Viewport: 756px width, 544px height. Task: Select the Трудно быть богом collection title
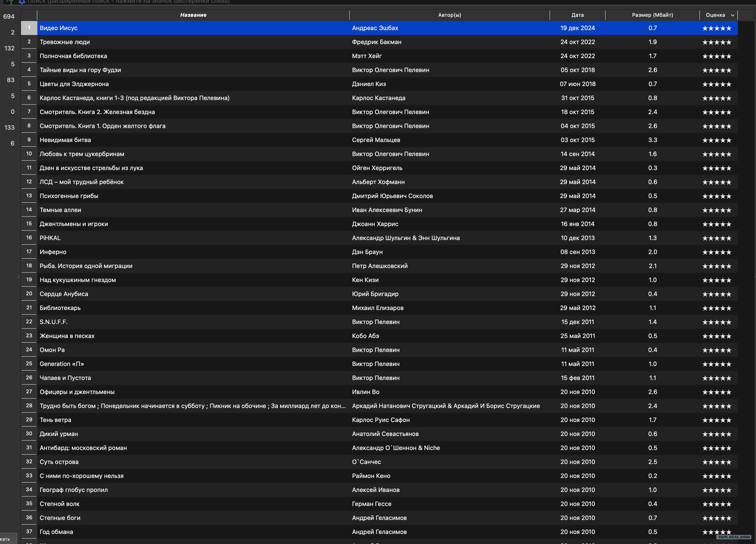pos(193,406)
